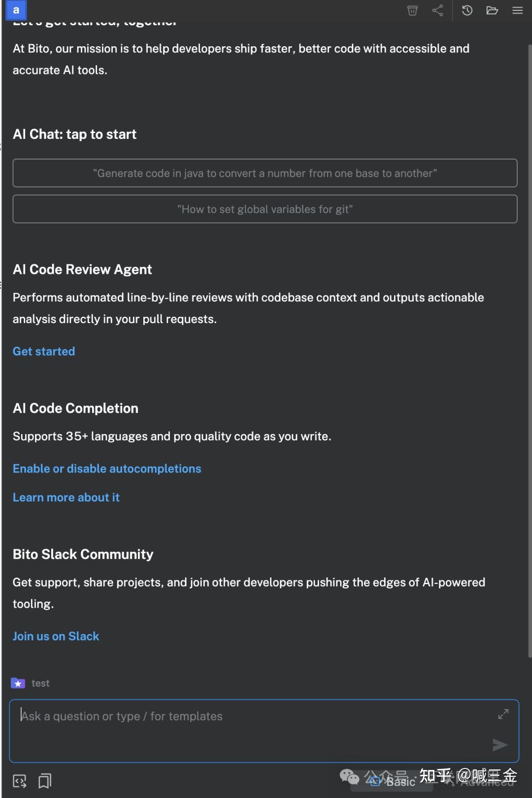
Task: Open the Get started link
Action: [44, 351]
